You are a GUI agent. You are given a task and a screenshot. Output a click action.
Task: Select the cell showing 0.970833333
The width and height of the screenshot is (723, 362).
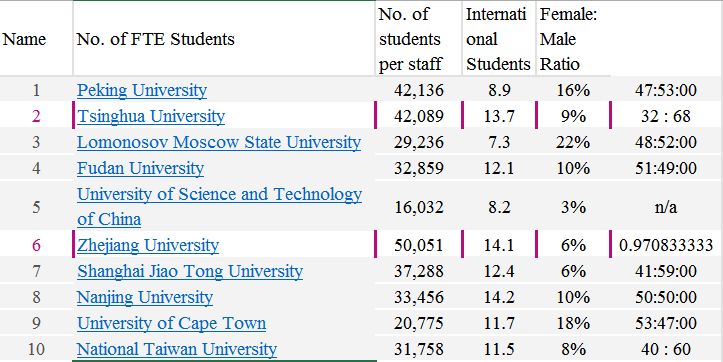click(666, 244)
